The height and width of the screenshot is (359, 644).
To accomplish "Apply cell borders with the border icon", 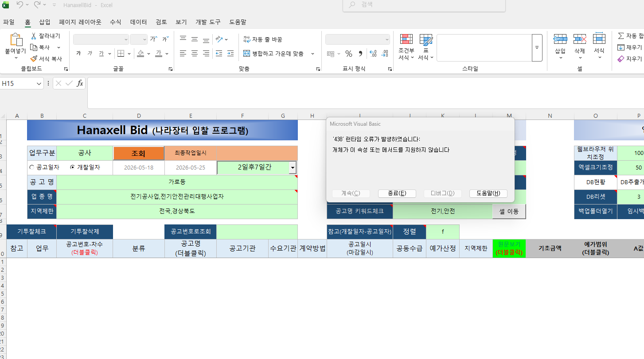I will tap(120, 54).
